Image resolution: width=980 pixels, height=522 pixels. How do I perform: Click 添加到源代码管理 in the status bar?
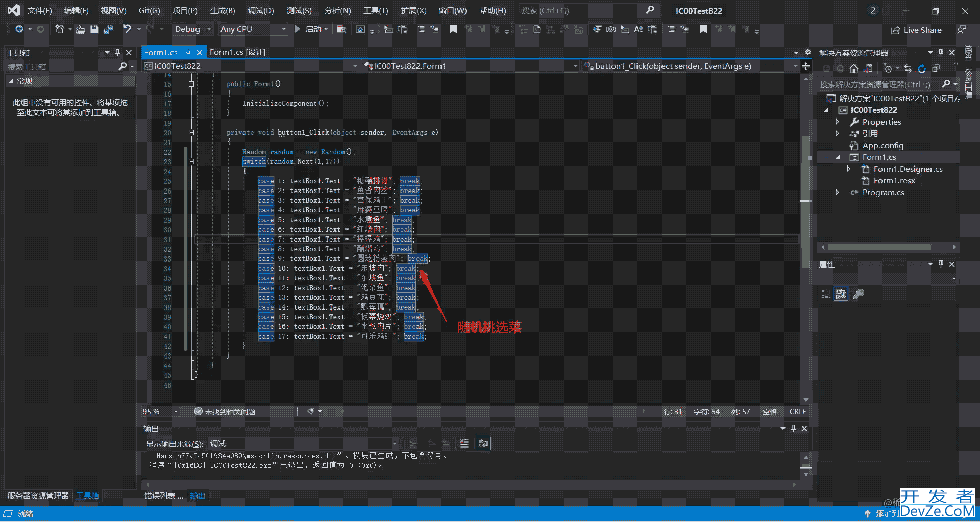[883, 513]
